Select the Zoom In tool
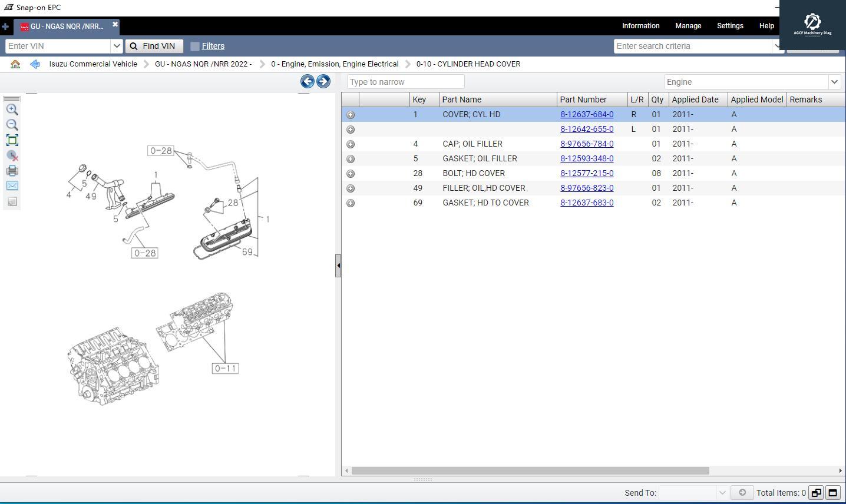846x504 pixels. click(x=12, y=109)
